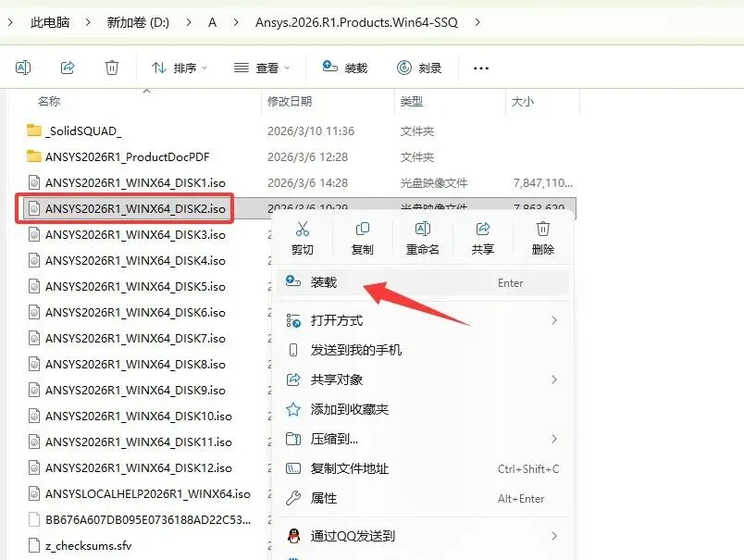Click the folder icon of ANSYS2026R1_ProductDocPDF

coord(33,156)
